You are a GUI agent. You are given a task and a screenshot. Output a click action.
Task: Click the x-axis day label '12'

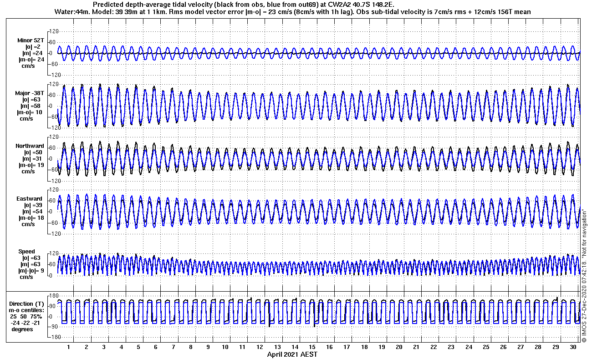pos(260,347)
